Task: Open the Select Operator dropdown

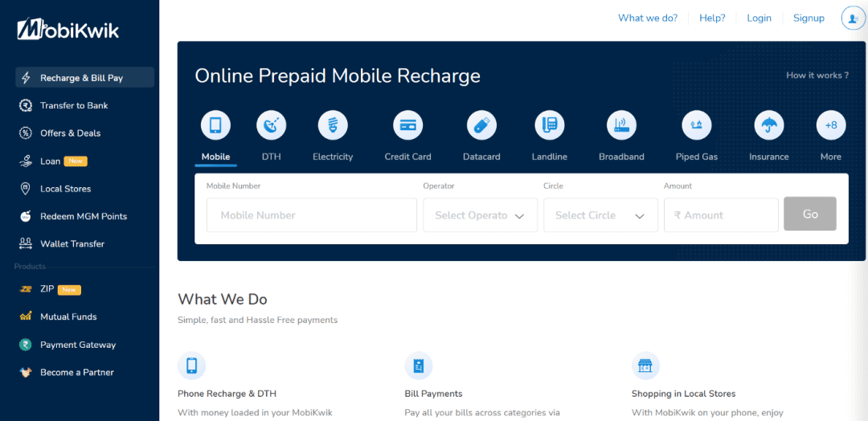Action: point(480,215)
